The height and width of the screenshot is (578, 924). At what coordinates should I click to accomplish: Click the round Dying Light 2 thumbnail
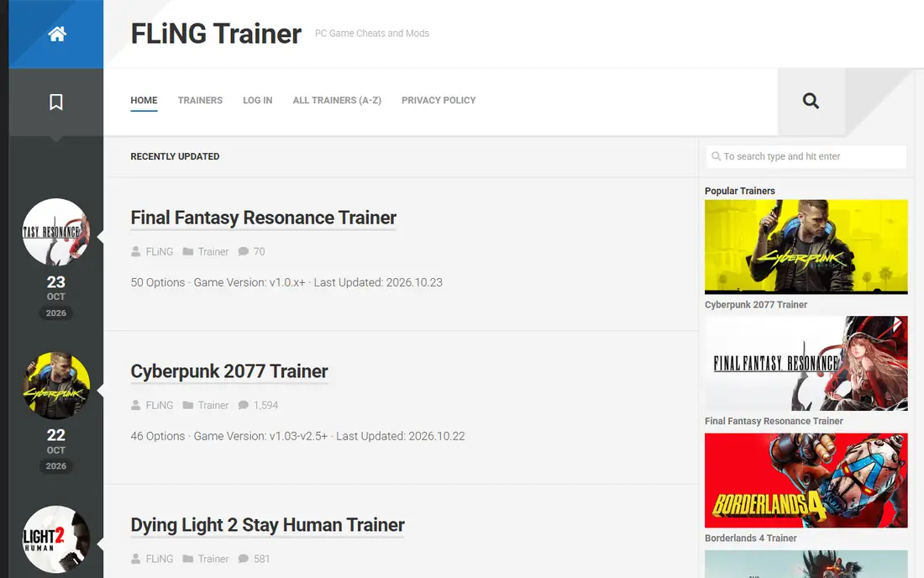[x=56, y=539]
